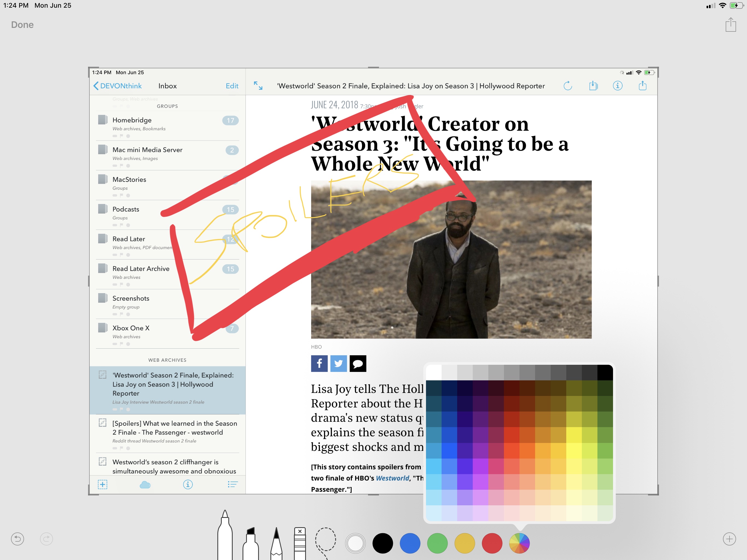Add markup element with plus button
This screenshot has width=747, height=560.
(730, 539)
